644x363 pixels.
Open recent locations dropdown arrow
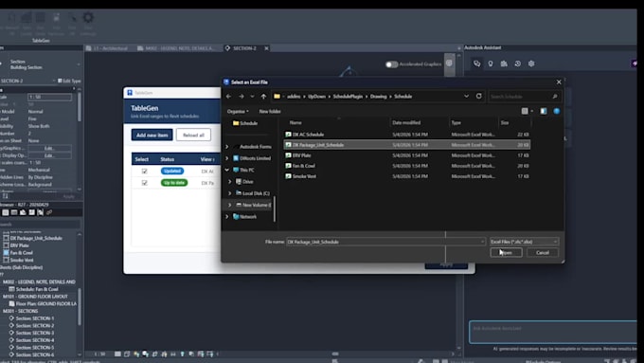[252, 96]
